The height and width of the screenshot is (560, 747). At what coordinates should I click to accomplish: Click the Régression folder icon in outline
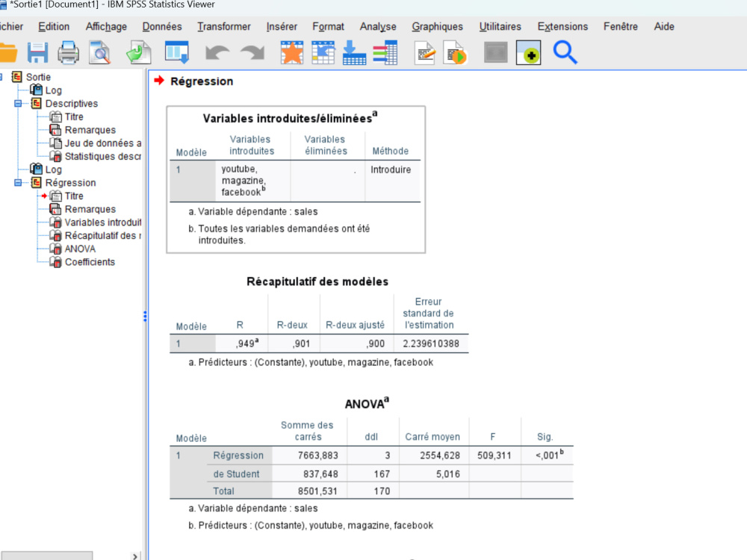point(36,182)
